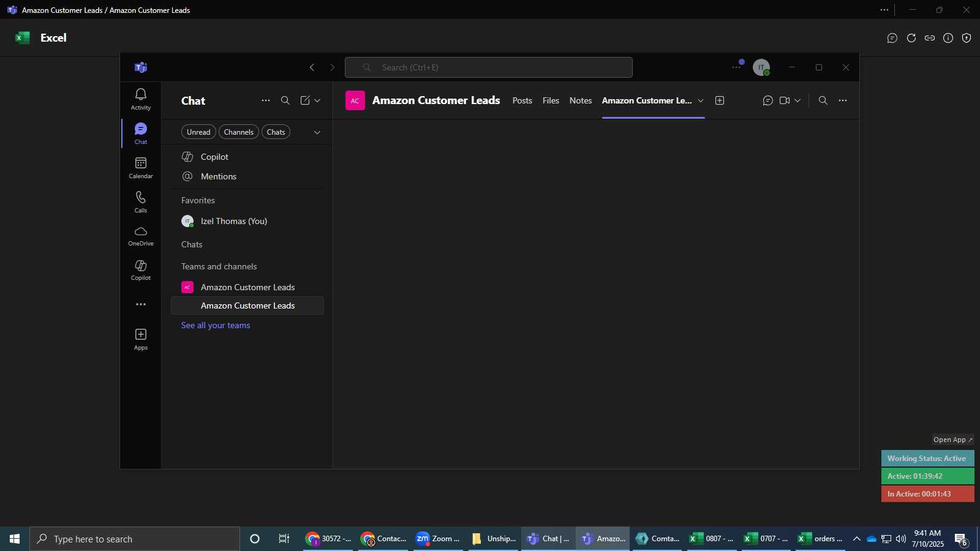Open Copilot in the chat list

coord(247,157)
